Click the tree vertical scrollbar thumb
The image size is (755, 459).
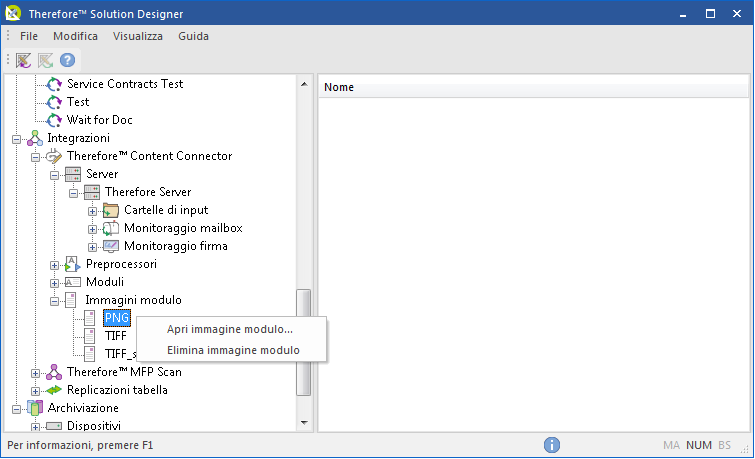coord(303,342)
